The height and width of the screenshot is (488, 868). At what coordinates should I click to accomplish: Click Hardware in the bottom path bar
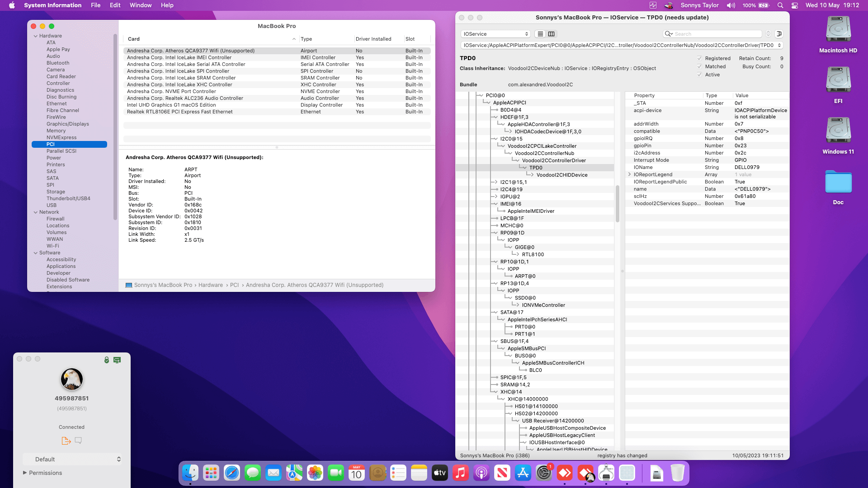210,285
